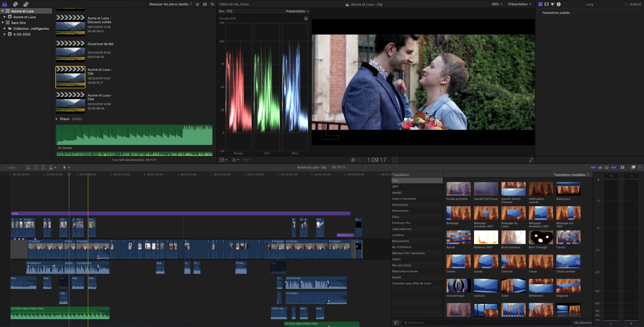Select LightLeakLove transitions category
This screenshot has width=644, height=327.
(x=417, y=229)
